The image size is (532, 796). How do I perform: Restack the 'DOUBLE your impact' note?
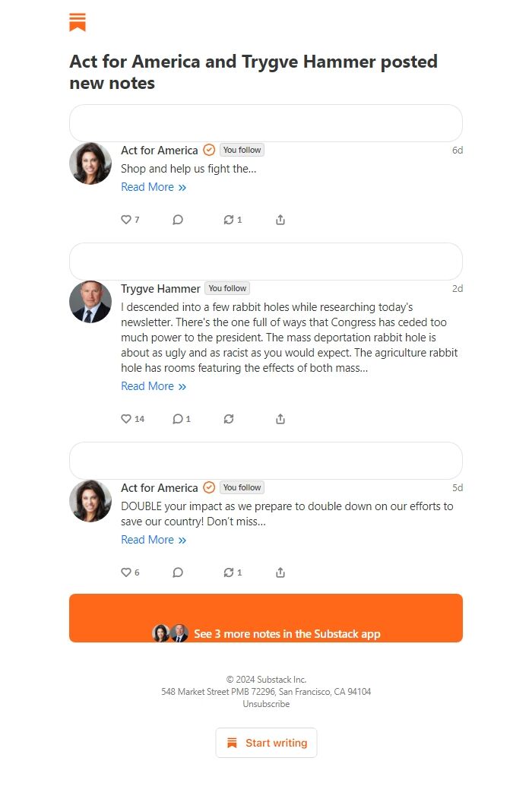point(233,572)
